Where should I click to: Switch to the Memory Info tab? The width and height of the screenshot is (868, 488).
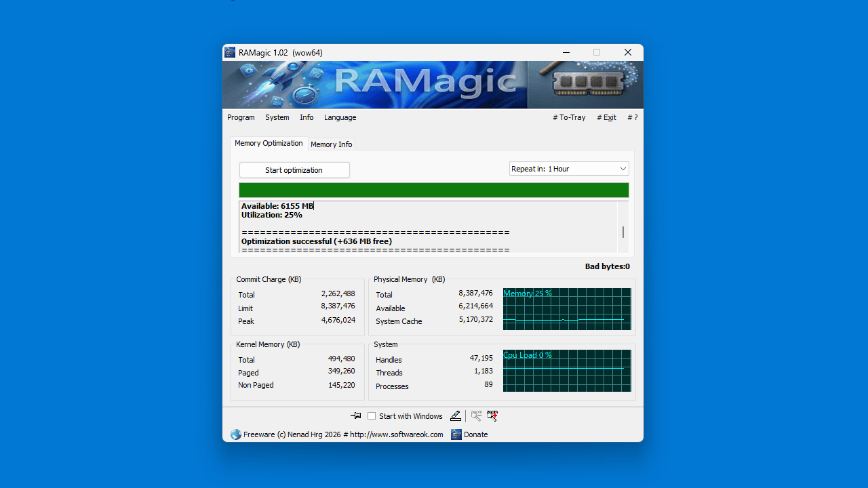coord(331,144)
